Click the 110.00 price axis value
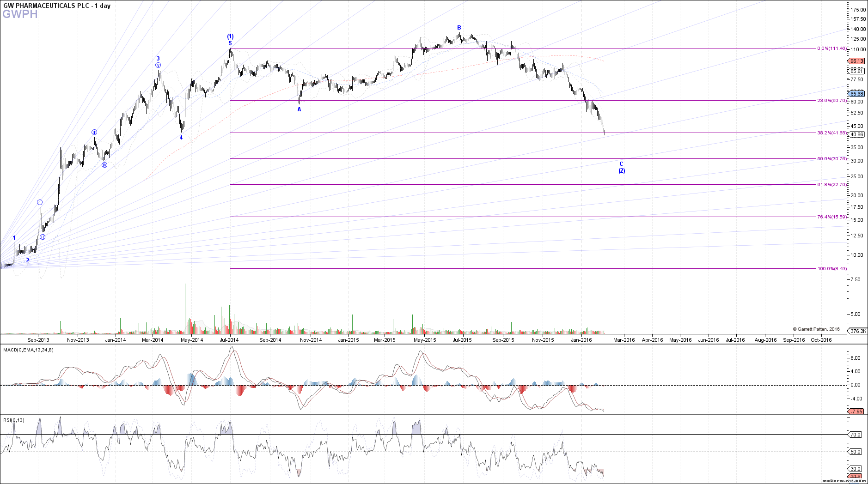Viewport: 868px width, 484px height. pyautogui.click(x=857, y=49)
